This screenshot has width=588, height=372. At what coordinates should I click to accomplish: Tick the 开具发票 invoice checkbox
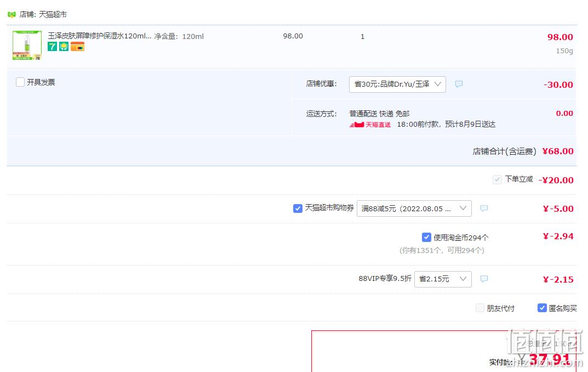pyautogui.click(x=20, y=82)
